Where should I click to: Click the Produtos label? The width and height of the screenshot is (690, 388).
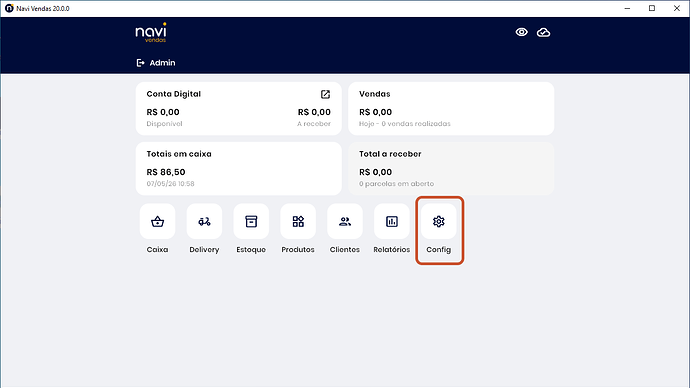point(298,249)
